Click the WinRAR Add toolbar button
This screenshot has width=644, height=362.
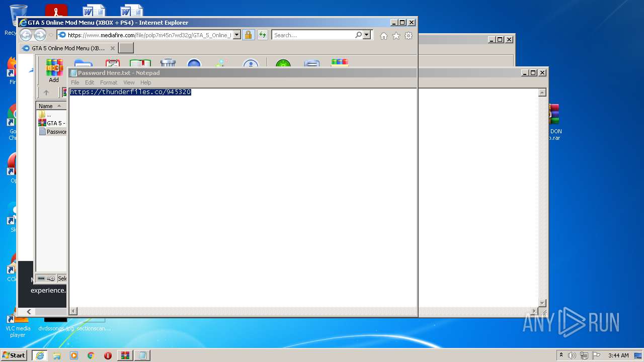[54, 71]
